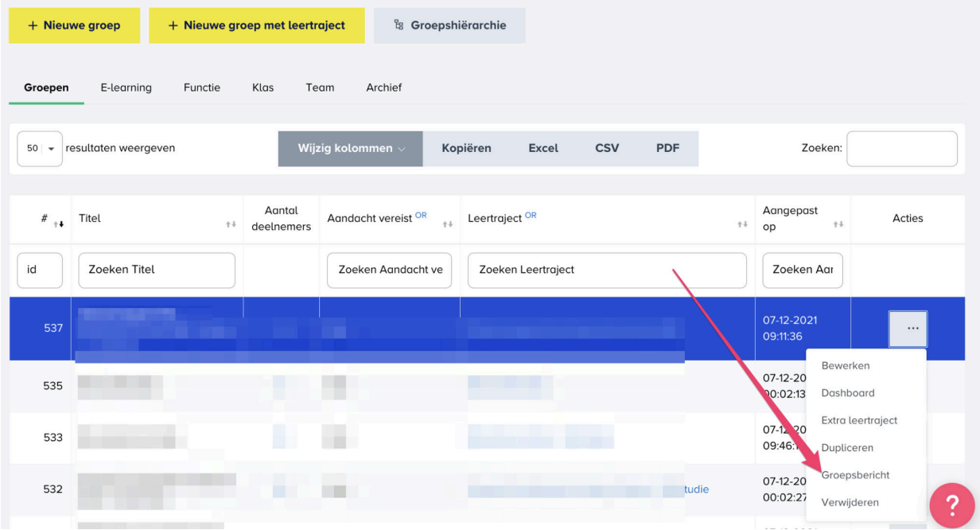Image resolution: width=980 pixels, height=530 pixels.
Task: Focus the main Zoeken search box
Action: tap(901, 149)
